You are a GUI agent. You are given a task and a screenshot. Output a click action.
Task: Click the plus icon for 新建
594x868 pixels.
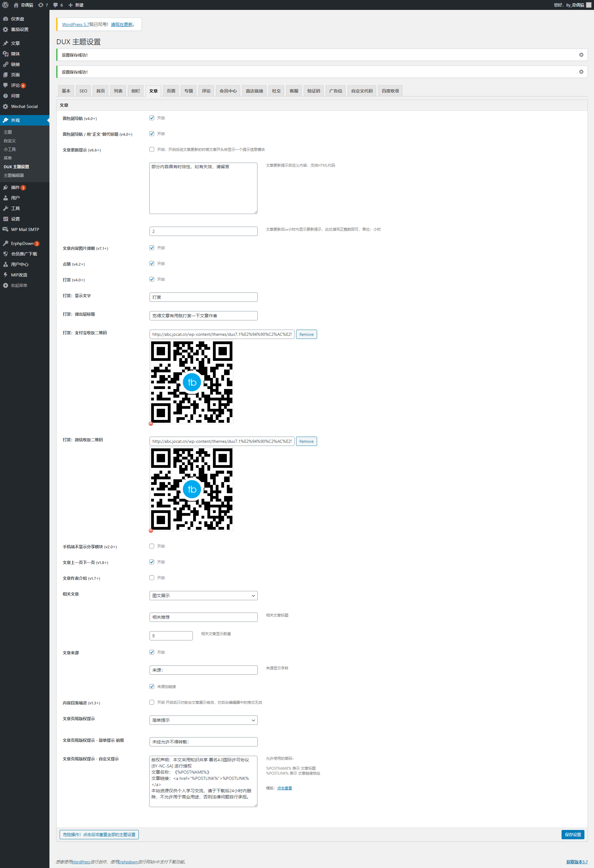pyautogui.click(x=70, y=5)
